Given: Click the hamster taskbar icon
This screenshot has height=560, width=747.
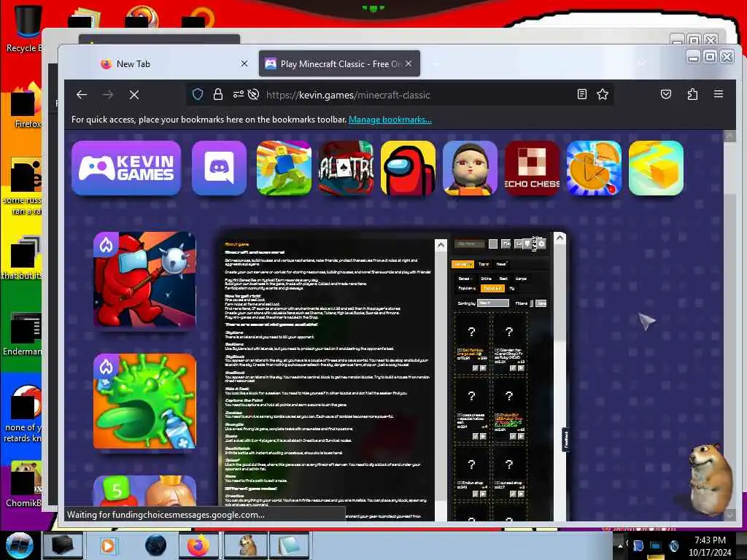Looking at the screenshot, I should point(247,545).
